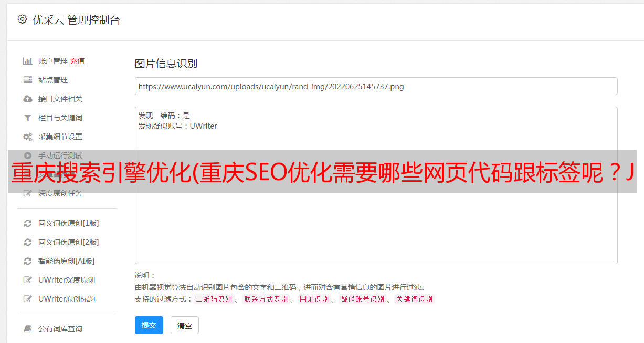The height and width of the screenshot is (343, 644).
Task: Click the refresh icon for 智能伪原创[AI版]
Action: pyautogui.click(x=28, y=261)
